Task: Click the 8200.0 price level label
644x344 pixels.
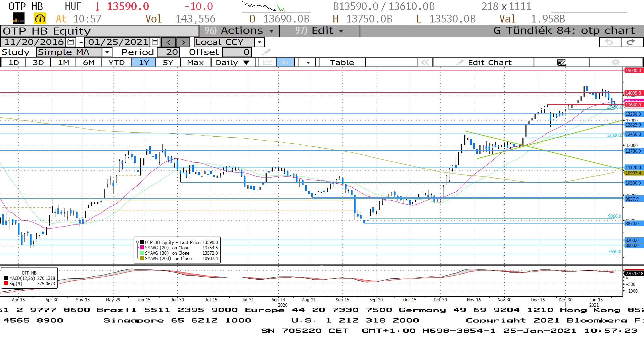Action: 633,240
